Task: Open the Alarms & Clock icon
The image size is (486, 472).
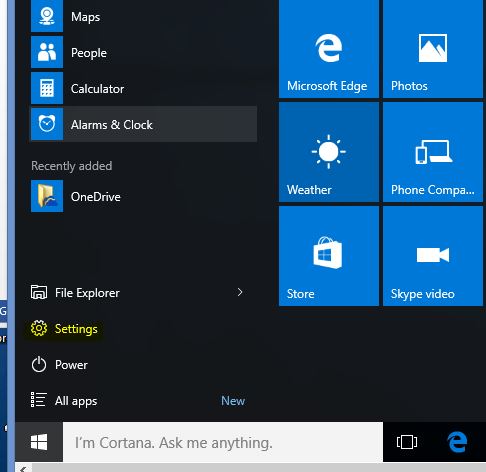Action: 47,124
